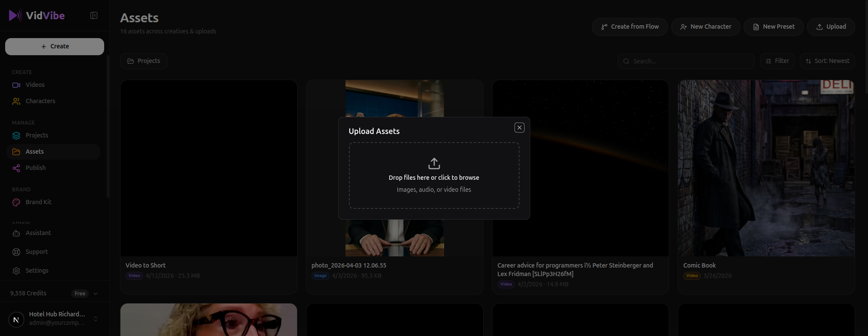Screen dimensions: 868x336
Task: Click the Videos camera icon
Action: 16,85
